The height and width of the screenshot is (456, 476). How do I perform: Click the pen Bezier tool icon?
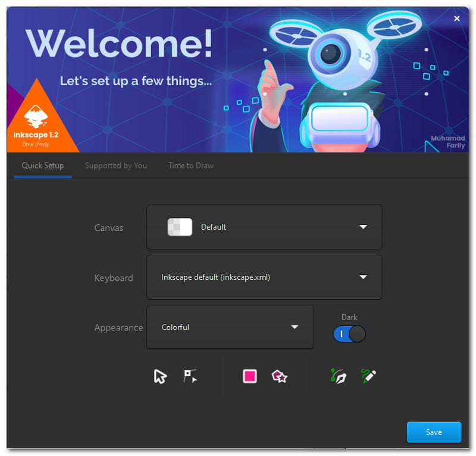(339, 376)
